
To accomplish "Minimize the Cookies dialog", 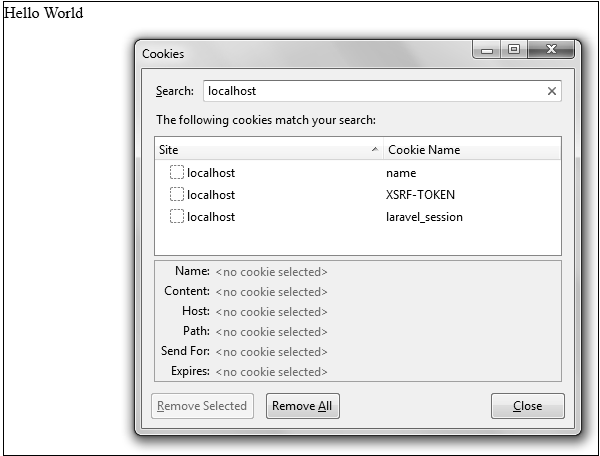I will pos(487,50).
